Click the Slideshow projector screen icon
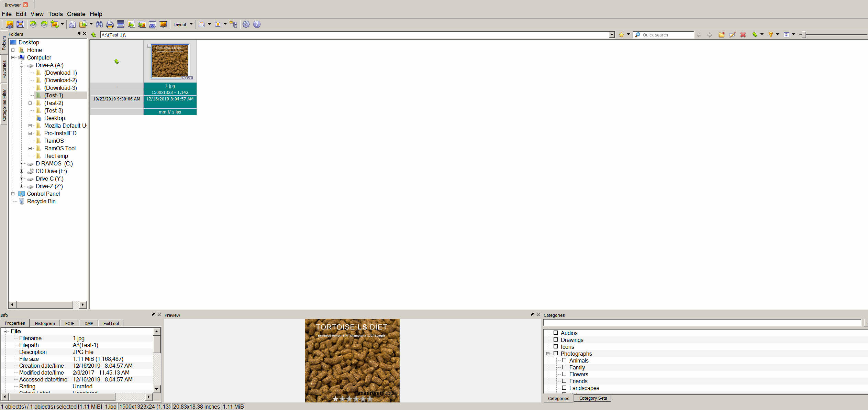 tap(163, 24)
